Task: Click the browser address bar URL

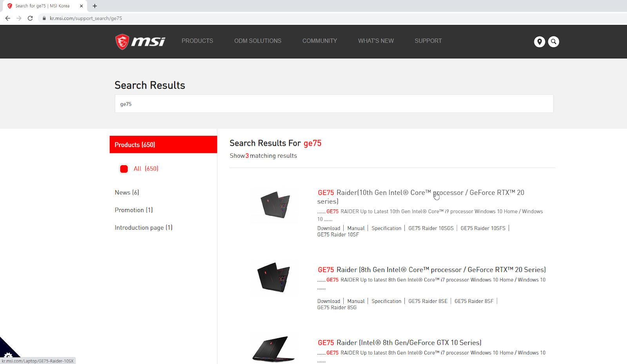Action: pyautogui.click(x=86, y=18)
